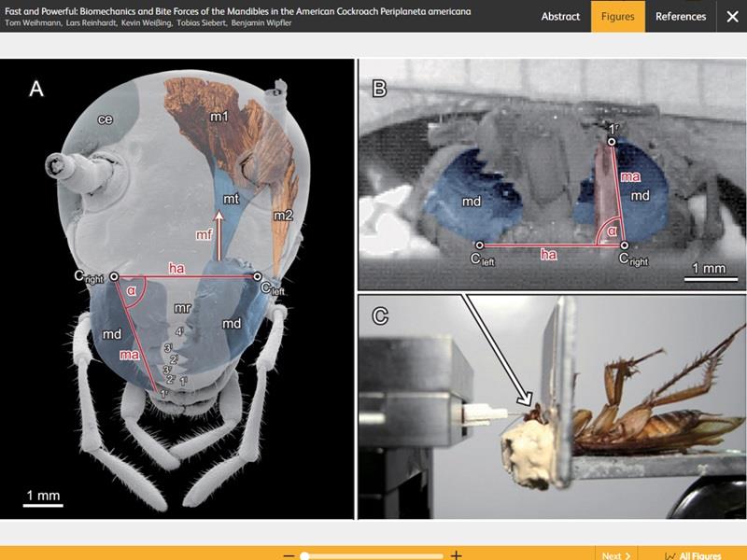The height and width of the screenshot is (560, 747).
Task: Close the figure viewer with the X
Action: (731, 16)
